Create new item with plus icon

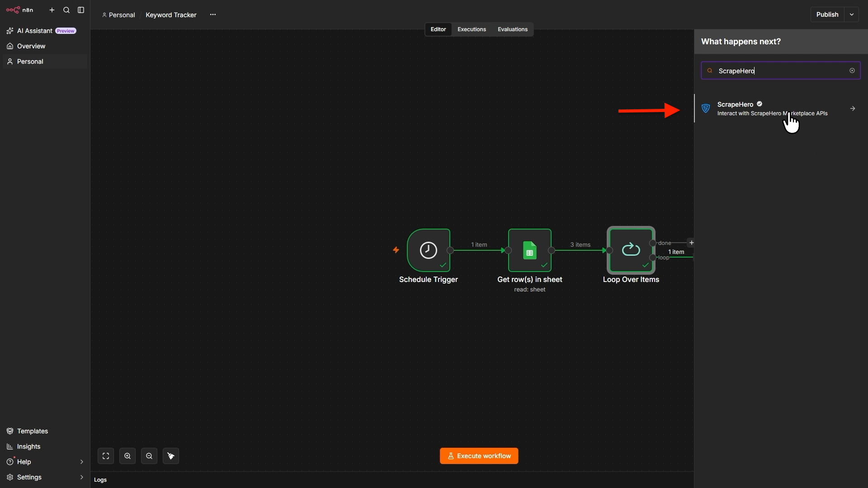coord(52,10)
